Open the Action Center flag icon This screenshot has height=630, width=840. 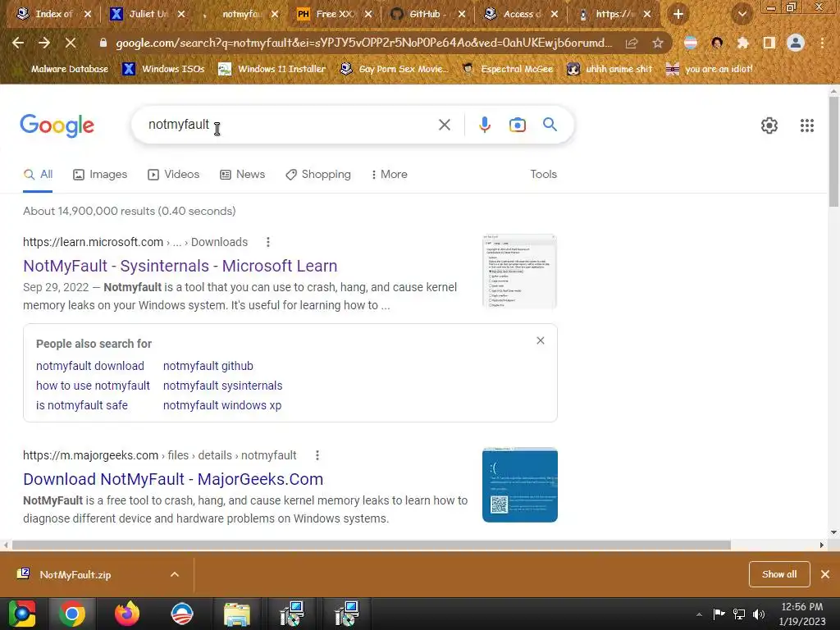(719, 614)
